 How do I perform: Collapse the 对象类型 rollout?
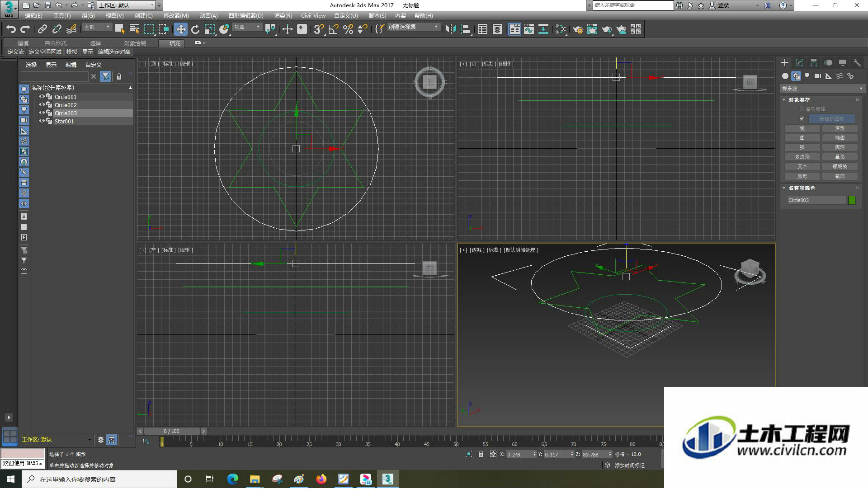(x=799, y=100)
